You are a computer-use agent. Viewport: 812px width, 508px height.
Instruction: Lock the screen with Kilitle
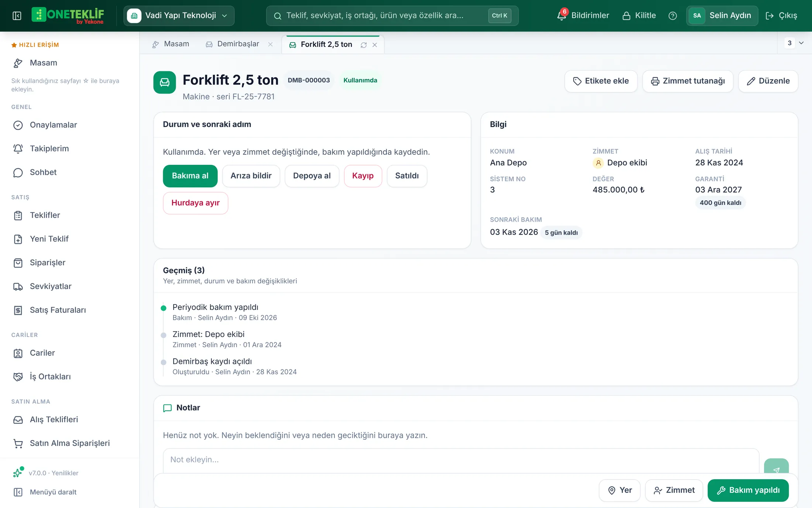[x=639, y=16]
